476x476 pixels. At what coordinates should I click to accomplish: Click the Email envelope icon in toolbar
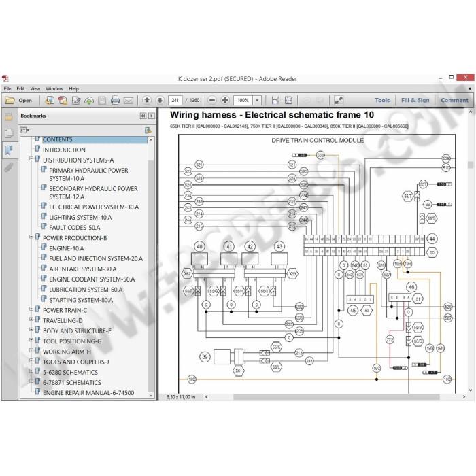(129, 100)
